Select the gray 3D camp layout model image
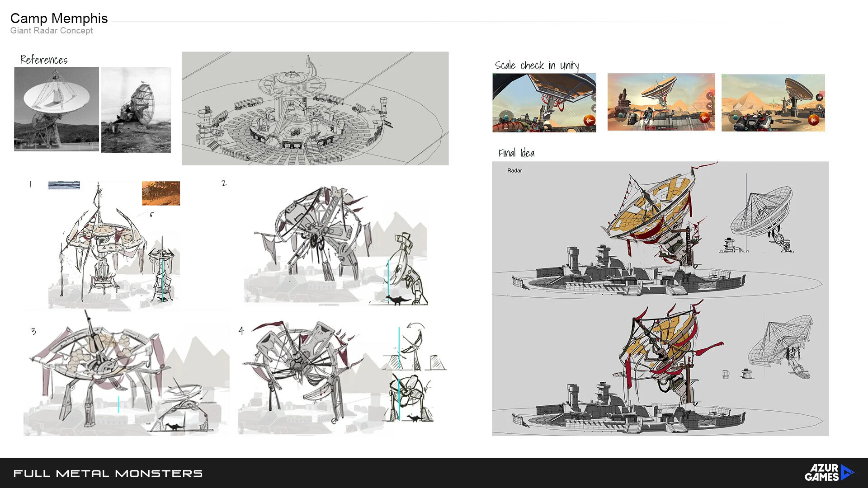 (315, 108)
